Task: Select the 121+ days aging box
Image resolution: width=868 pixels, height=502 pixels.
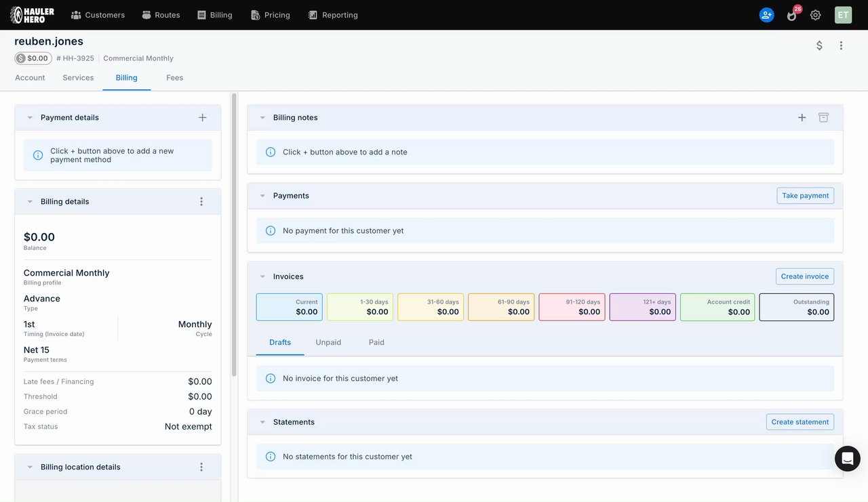Action: point(642,307)
